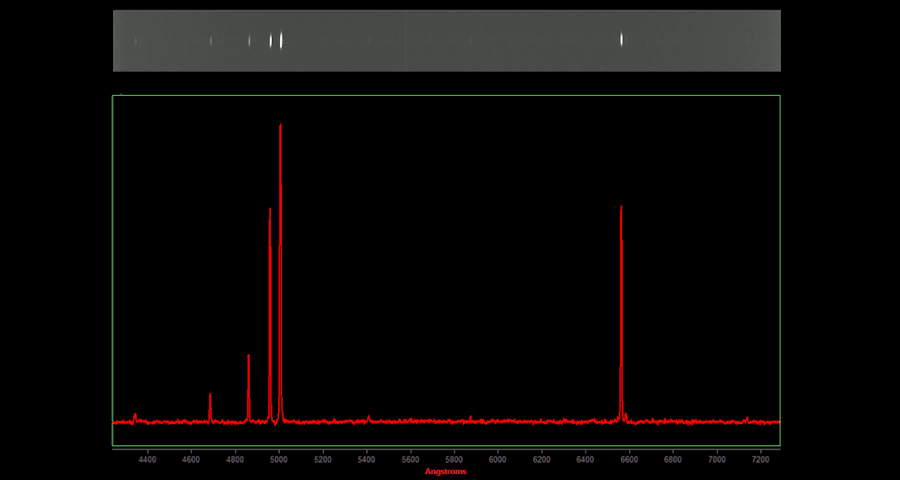Click the 6800 axis tick label
The width and height of the screenshot is (900, 480).
673,459
